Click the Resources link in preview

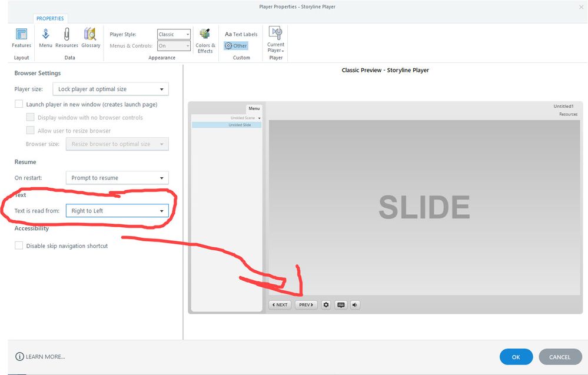(x=568, y=114)
